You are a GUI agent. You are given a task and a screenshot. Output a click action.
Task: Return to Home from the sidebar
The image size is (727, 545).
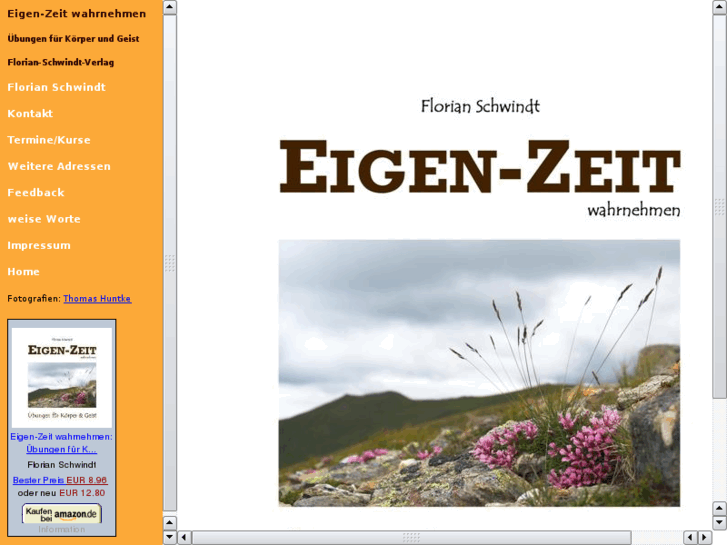24,272
